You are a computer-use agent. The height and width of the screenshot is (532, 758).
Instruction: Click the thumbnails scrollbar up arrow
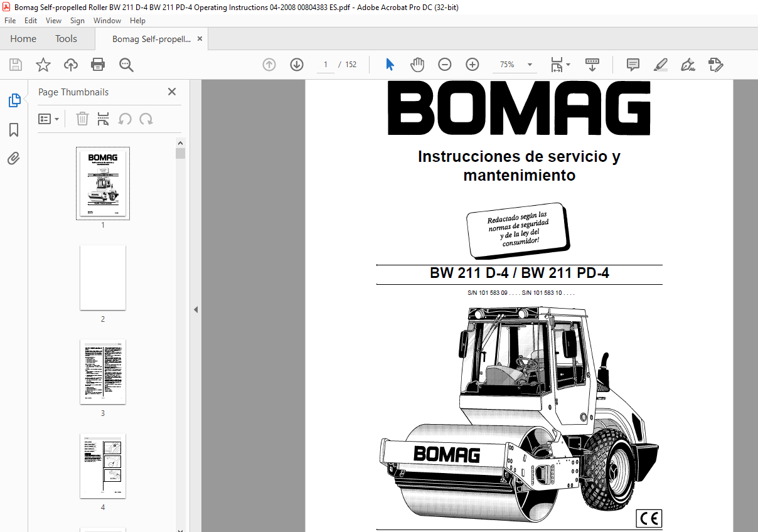(181, 143)
